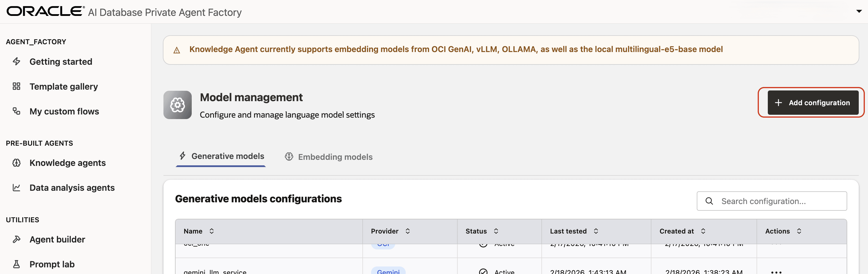Screen dimensions: 868x274
Task: Open the Prompt lab flask icon
Action: (16, 264)
